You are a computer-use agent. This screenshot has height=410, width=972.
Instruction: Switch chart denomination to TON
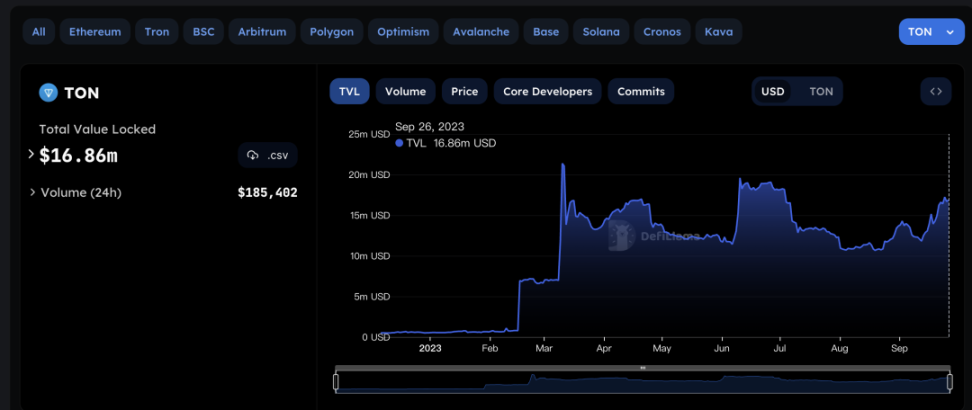(x=821, y=92)
